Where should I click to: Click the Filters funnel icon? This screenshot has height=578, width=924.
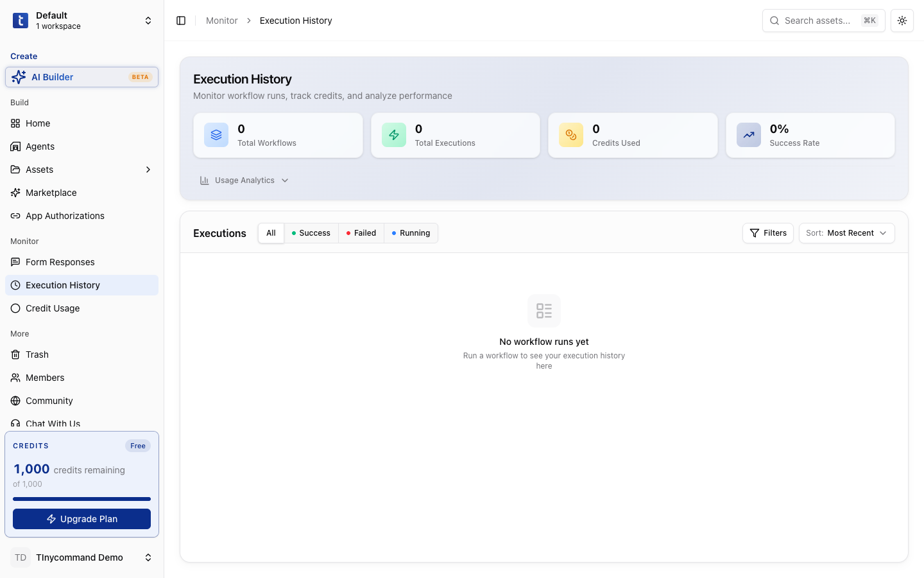pyautogui.click(x=755, y=233)
